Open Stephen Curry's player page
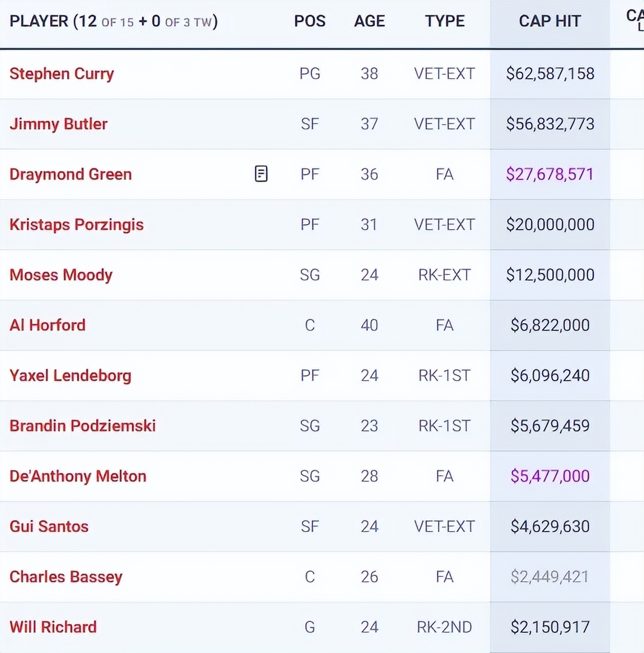Screen dimensions: 644x653 (61, 74)
